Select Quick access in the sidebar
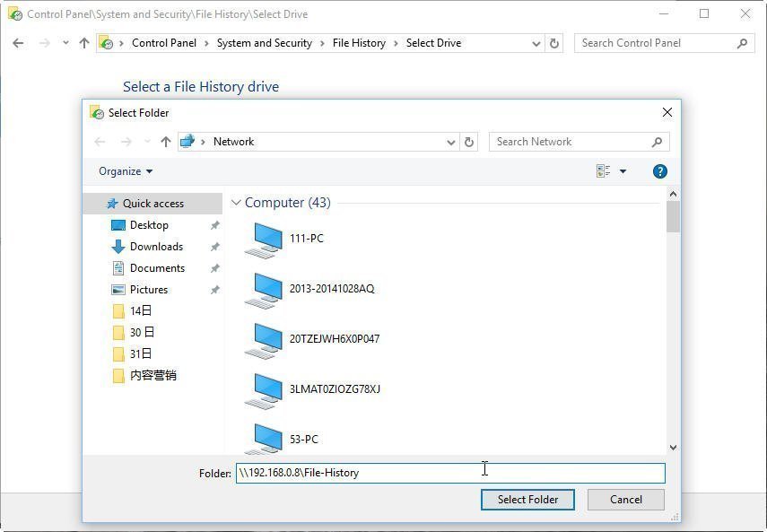The height and width of the screenshot is (532, 767). (x=153, y=204)
